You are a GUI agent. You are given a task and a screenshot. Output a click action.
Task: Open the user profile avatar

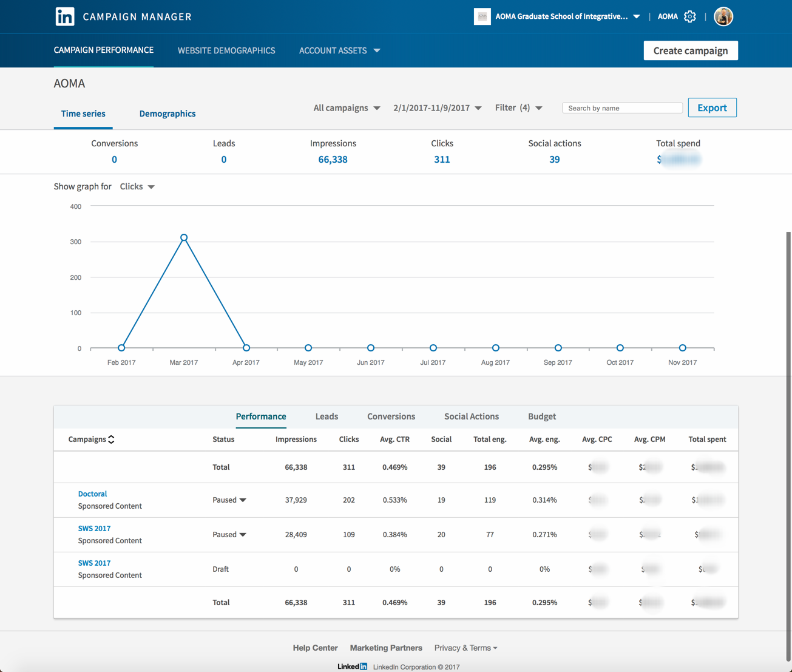coord(723,16)
